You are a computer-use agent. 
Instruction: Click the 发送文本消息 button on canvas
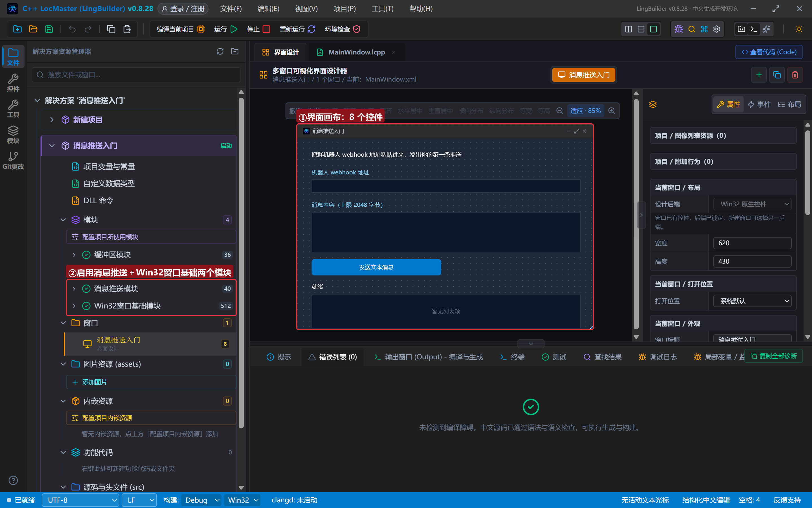coord(376,267)
